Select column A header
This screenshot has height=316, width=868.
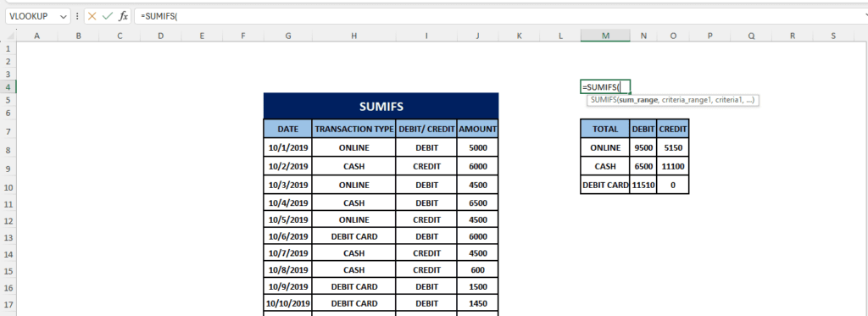tap(37, 36)
